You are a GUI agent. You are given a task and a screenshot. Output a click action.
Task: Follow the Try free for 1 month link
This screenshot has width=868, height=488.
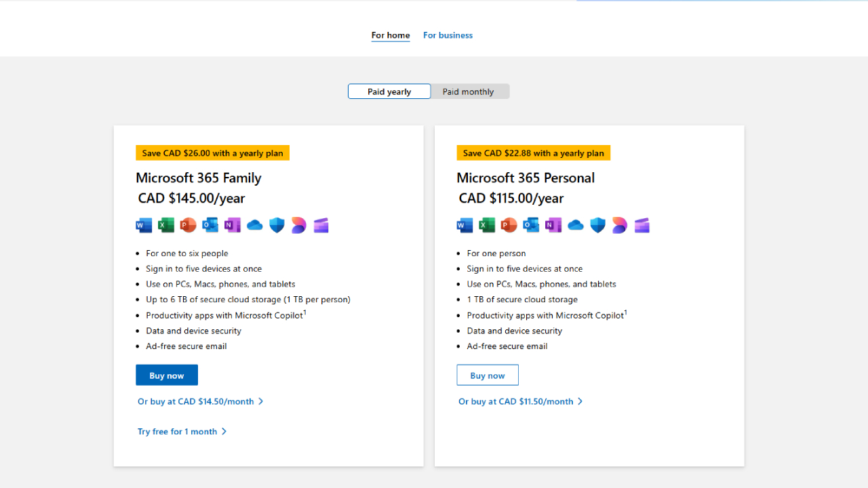(182, 432)
